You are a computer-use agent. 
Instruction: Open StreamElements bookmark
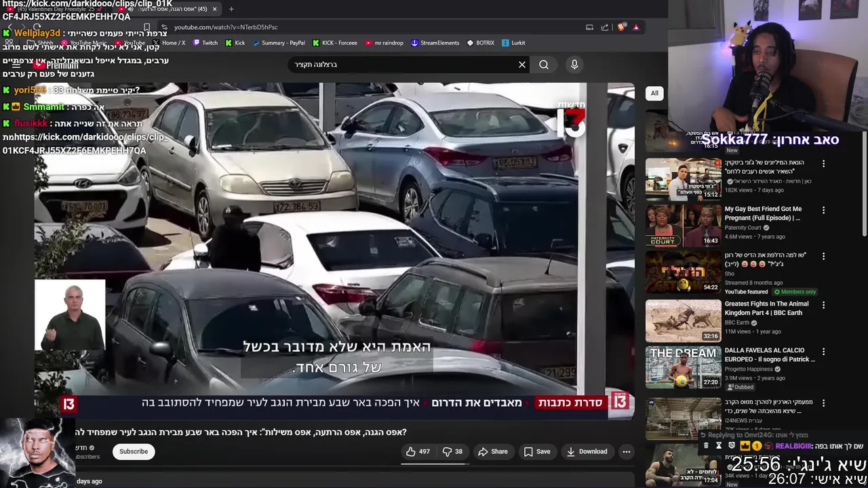(x=435, y=43)
